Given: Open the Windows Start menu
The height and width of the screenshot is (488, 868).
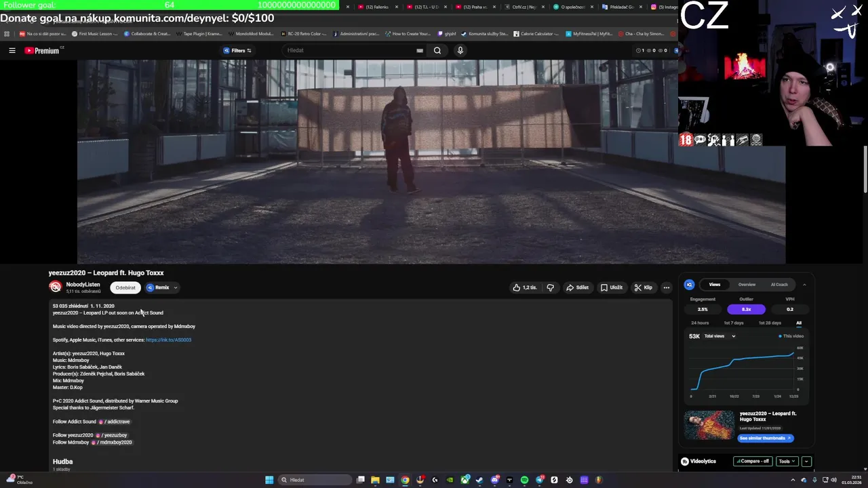Looking at the screenshot, I should click(x=269, y=480).
